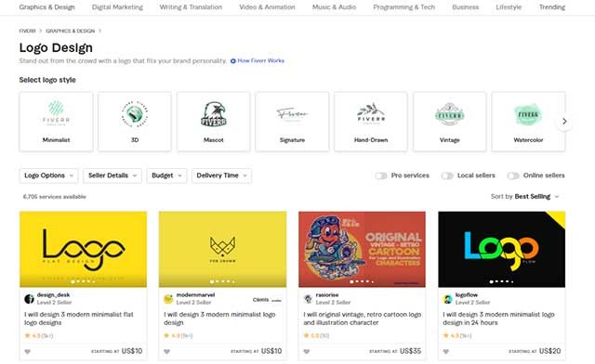Screen dimensions: 595x364
Task: Open the vintage retro cartoon logo gig title
Action: (363, 318)
